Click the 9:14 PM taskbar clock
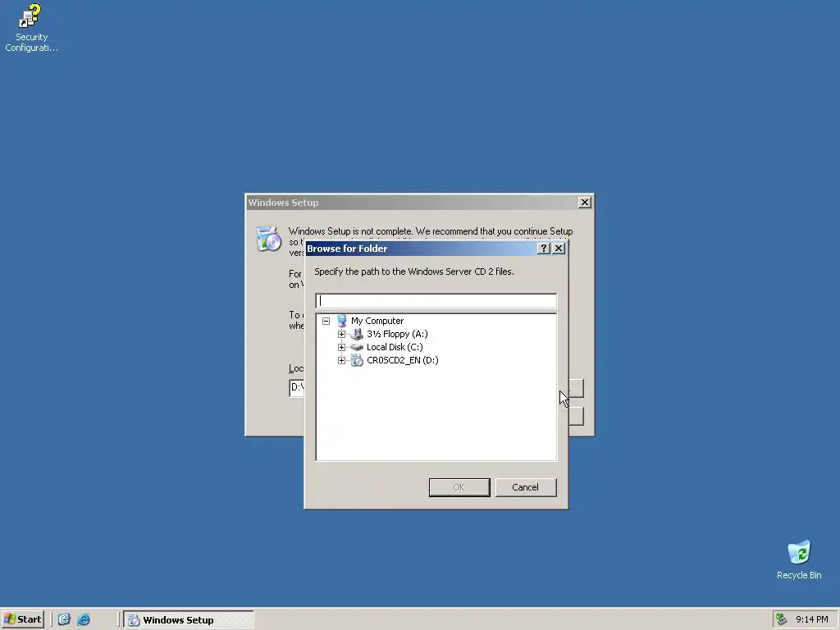 811,619
